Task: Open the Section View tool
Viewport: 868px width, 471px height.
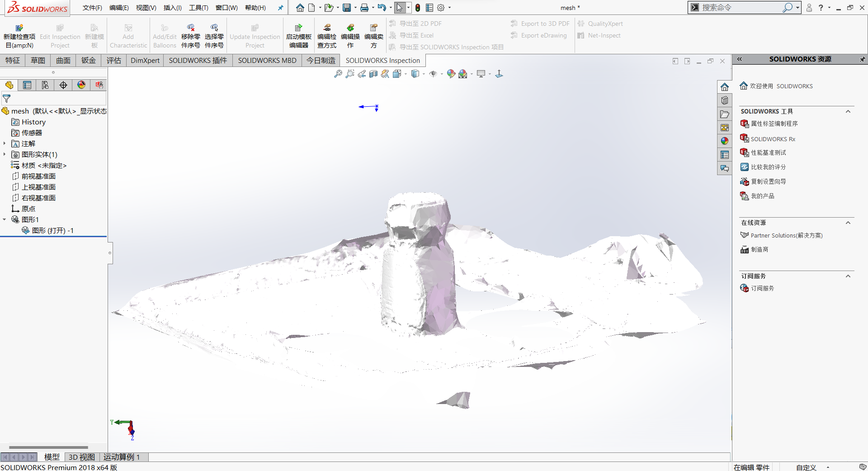Action: pyautogui.click(x=373, y=74)
